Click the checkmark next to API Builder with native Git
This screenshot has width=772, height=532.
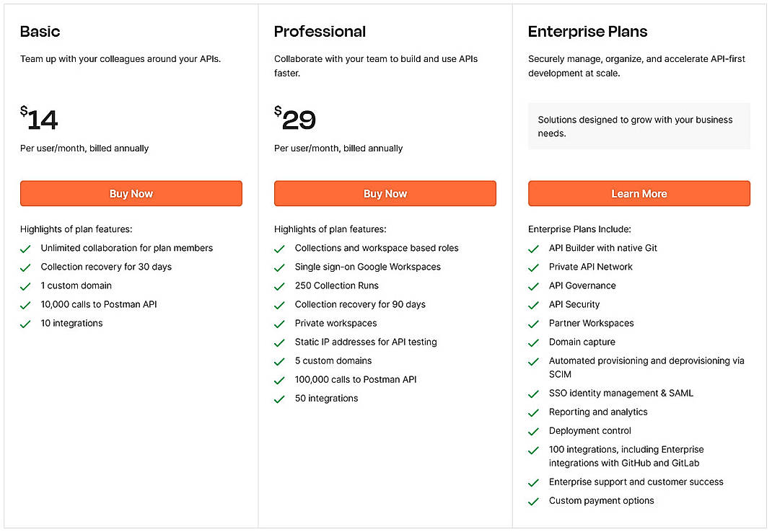tap(534, 248)
